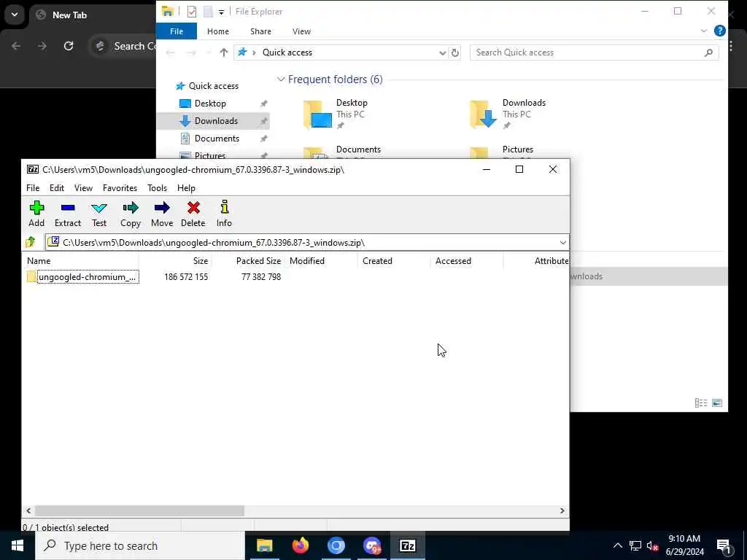This screenshot has height=560, width=747.
Task: Go up one folder level in 7-Zip
Action: [31, 242]
